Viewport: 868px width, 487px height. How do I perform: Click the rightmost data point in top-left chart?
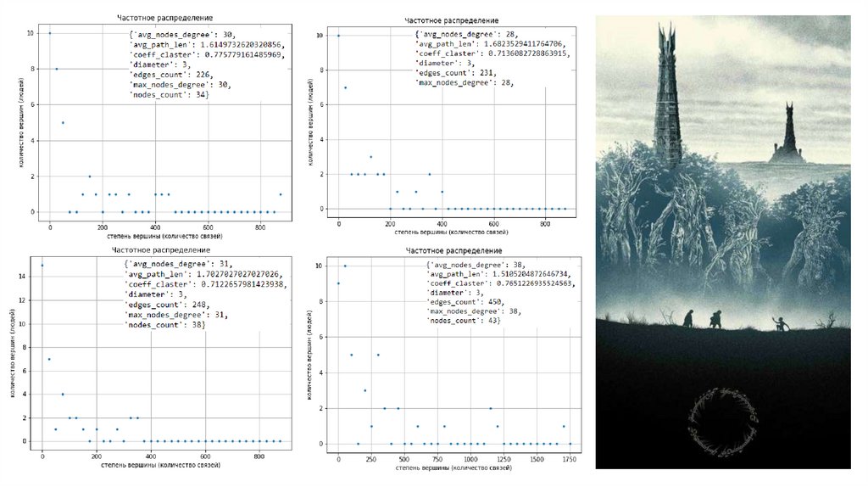click(x=280, y=194)
